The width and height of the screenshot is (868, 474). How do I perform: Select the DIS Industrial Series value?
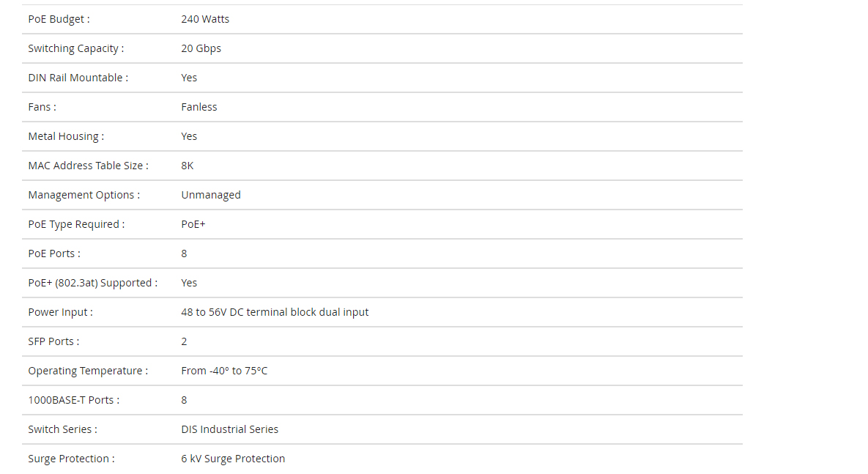coord(230,430)
